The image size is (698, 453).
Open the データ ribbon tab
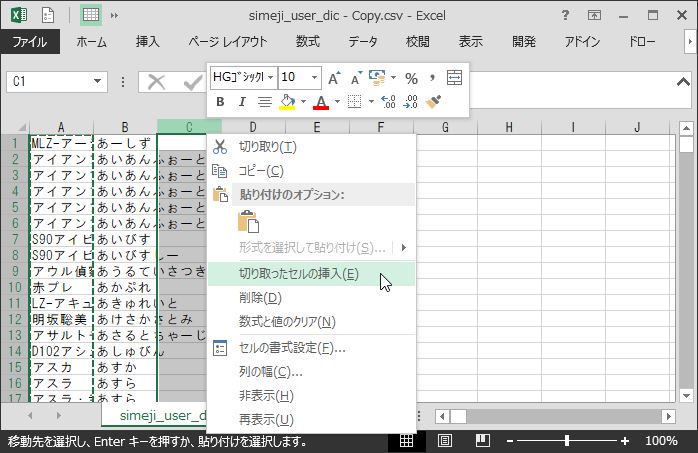pyautogui.click(x=363, y=42)
